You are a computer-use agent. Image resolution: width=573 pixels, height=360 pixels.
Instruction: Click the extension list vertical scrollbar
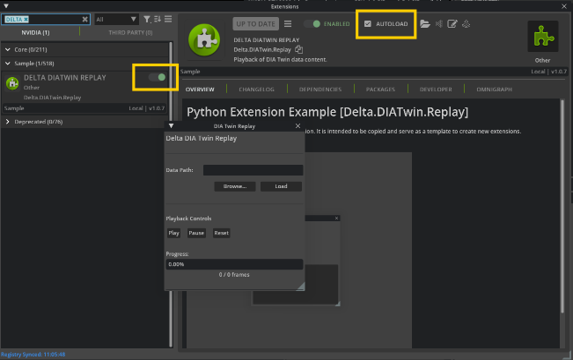coord(170,194)
